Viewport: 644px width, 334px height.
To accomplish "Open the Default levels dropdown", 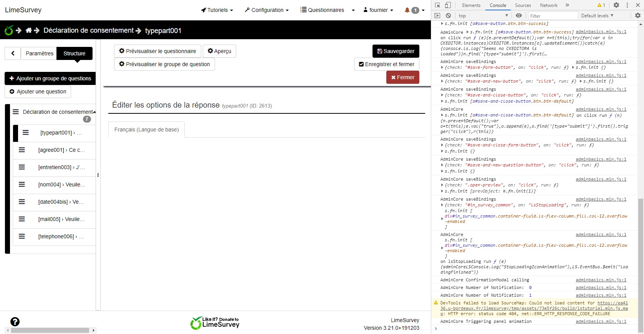I will coord(597,15).
